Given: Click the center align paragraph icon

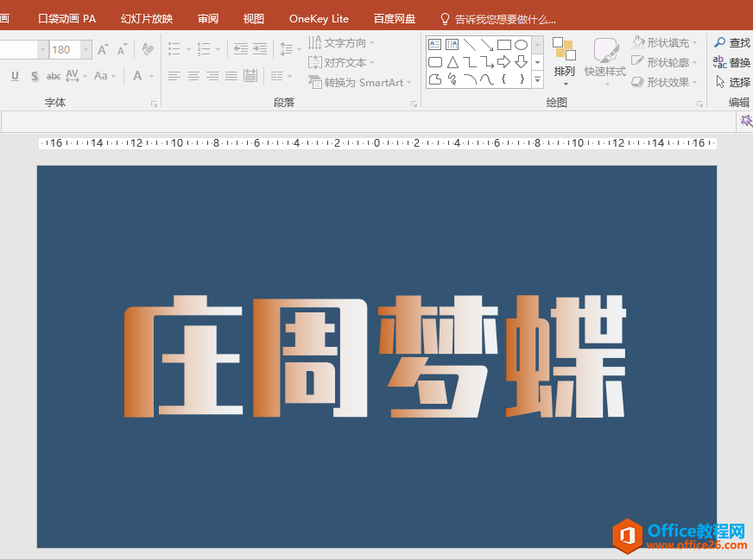Looking at the screenshot, I should [193, 76].
